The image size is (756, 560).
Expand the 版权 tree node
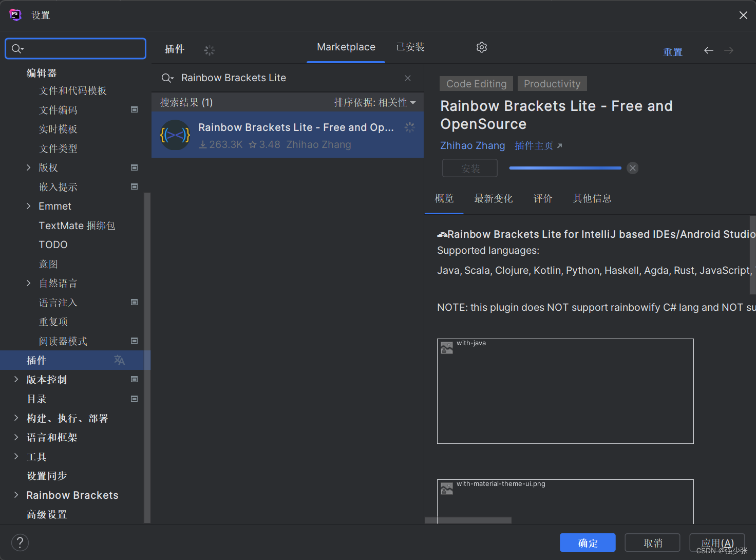click(29, 167)
